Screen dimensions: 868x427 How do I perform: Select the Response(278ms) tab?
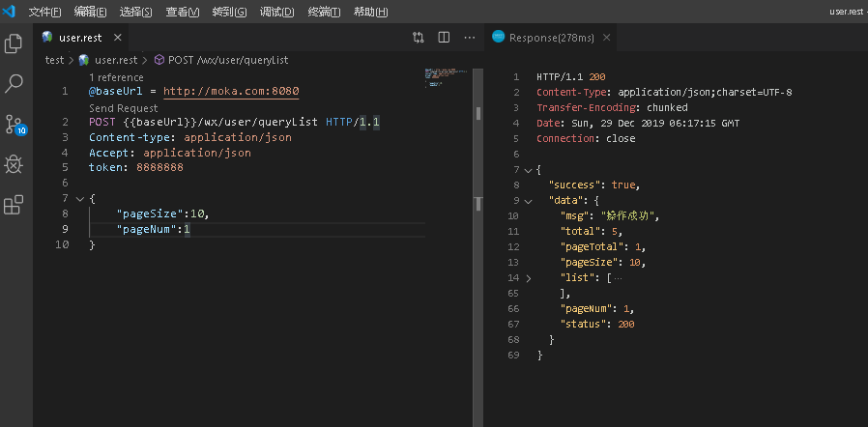[x=551, y=38]
